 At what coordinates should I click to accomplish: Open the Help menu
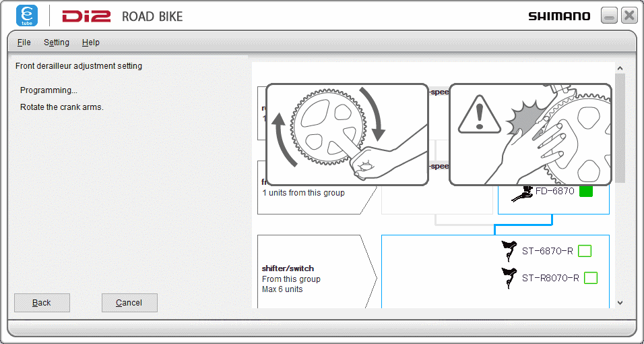pyautogui.click(x=91, y=42)
